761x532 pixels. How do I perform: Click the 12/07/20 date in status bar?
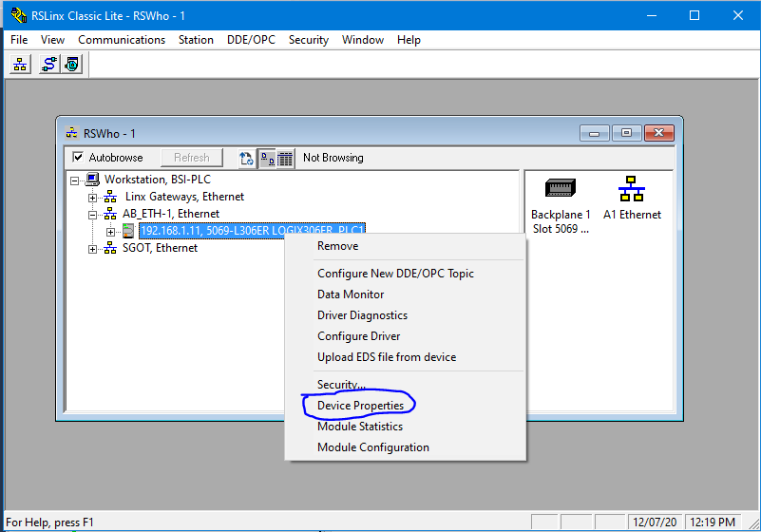(x=655, y=522)
